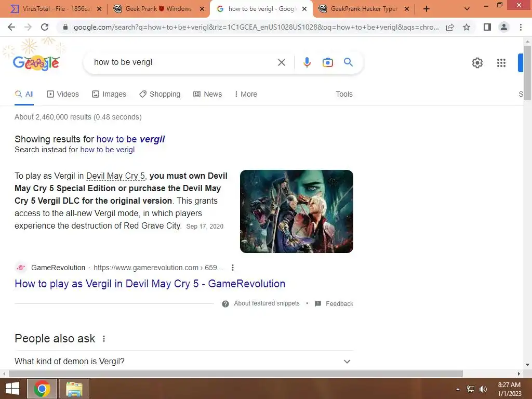Open Chrome profile avatar menu
The height and width of the screenshot is (399, 532).
[x=504, y=27]
